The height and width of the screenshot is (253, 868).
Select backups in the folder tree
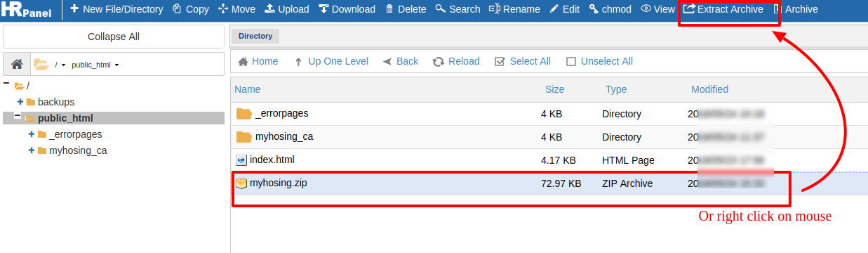click(x=56, y=102)
